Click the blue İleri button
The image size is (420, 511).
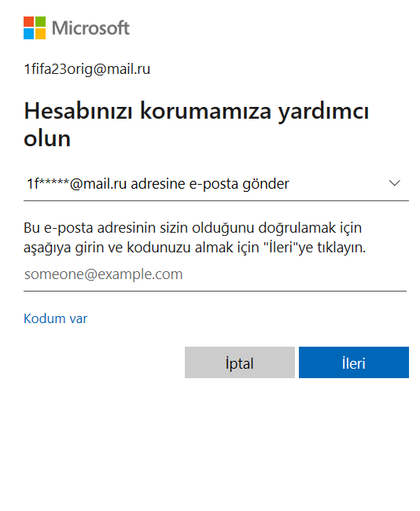click(x=354, y=362)
